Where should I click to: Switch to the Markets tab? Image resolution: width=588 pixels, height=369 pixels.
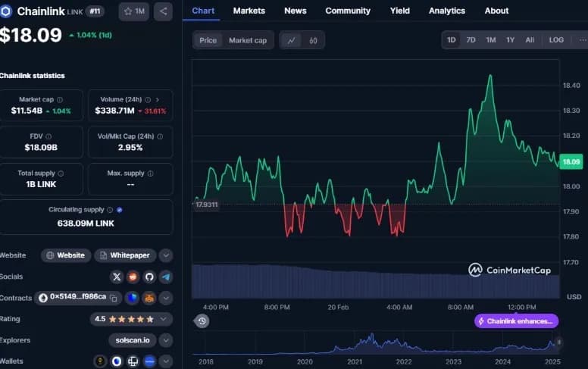click(249, 11)
